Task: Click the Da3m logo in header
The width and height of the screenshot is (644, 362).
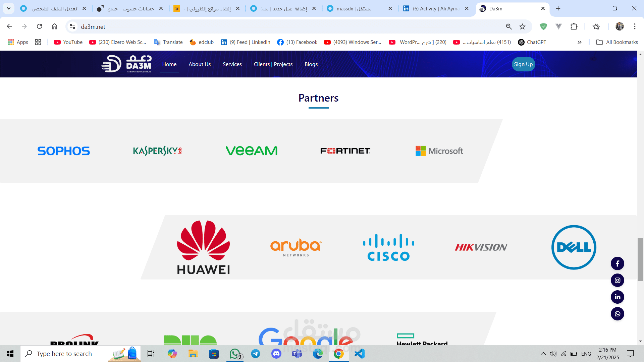Action: 127,64
